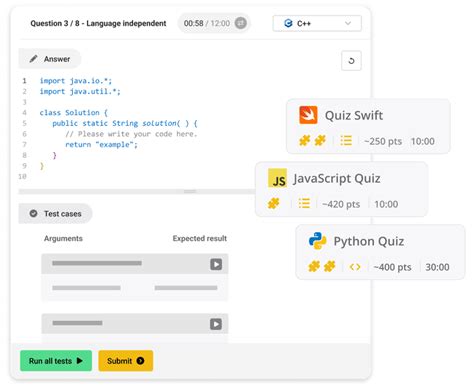Screen dimensions: 474x388
Task: Click the check icon in Test cases tab
Action: point(33,213)
